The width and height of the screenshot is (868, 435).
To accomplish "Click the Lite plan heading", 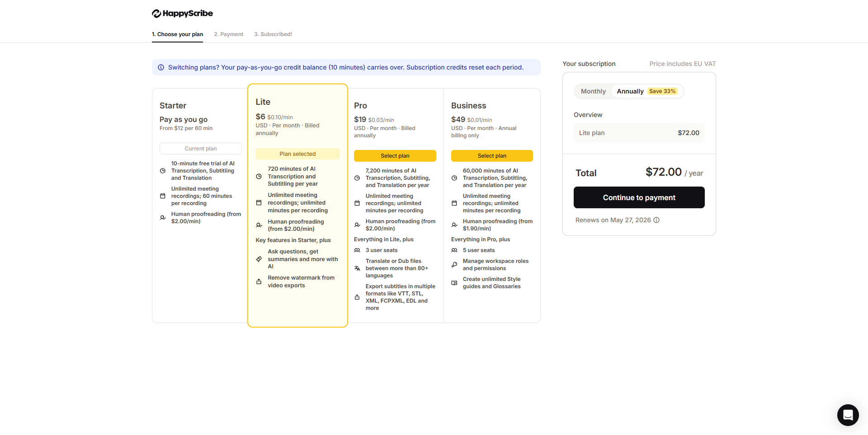I will pos(263,102).
